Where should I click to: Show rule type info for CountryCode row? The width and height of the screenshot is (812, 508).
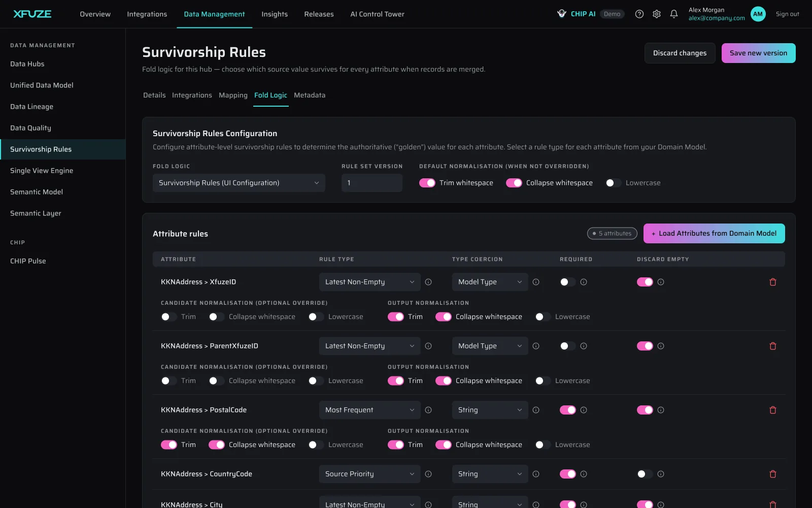[x=428, y=474]
